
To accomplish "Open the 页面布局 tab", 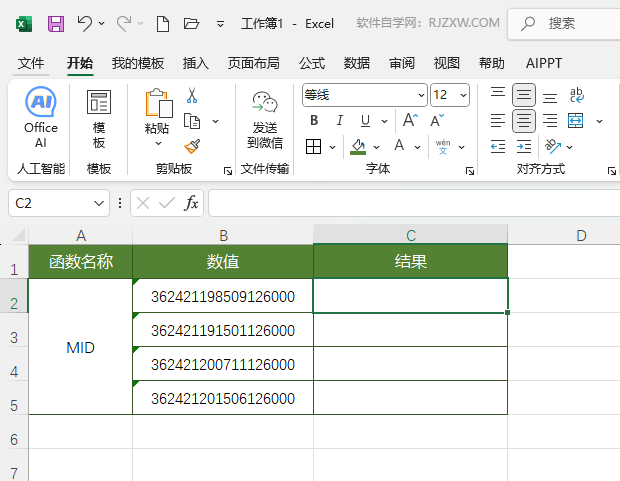I will (x=253, y=63).
